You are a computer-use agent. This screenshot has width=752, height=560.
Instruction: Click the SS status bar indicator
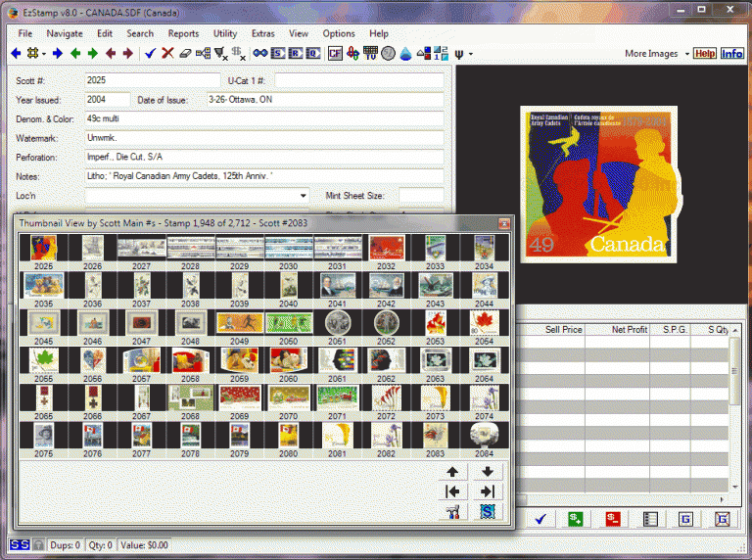pos(20,545)
